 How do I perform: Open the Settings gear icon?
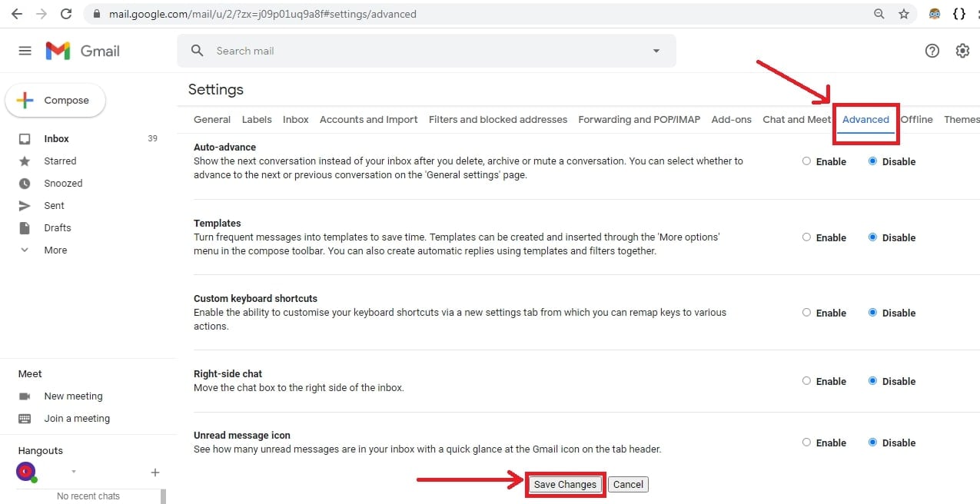point(962,51)
